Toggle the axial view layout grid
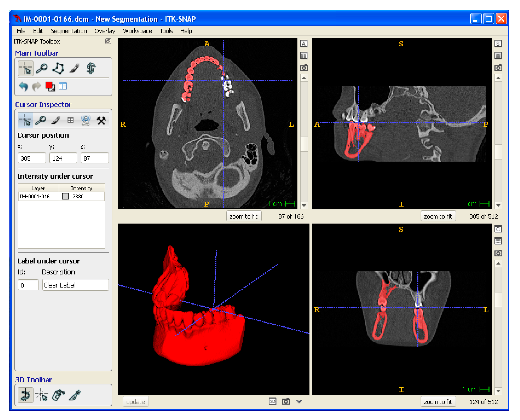The image size is (520, 420). click(304, 56)
